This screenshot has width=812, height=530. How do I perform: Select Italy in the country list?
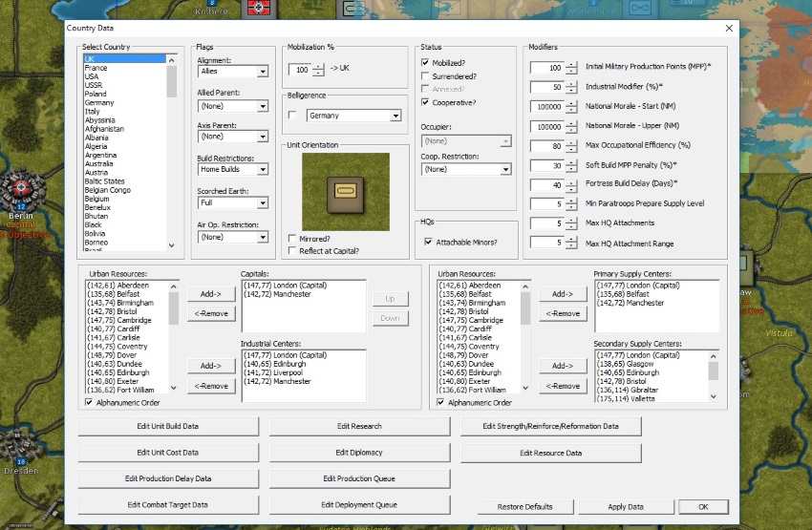(92, 112)
